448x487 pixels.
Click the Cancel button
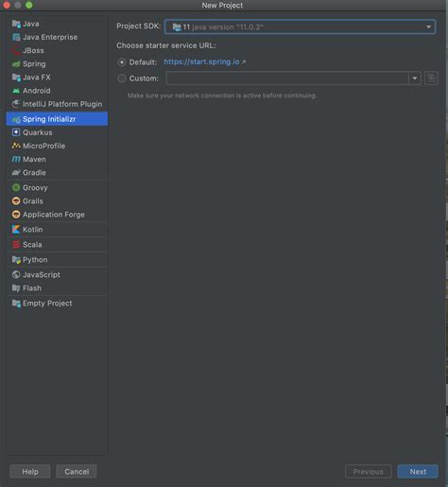tap(77, 472)
